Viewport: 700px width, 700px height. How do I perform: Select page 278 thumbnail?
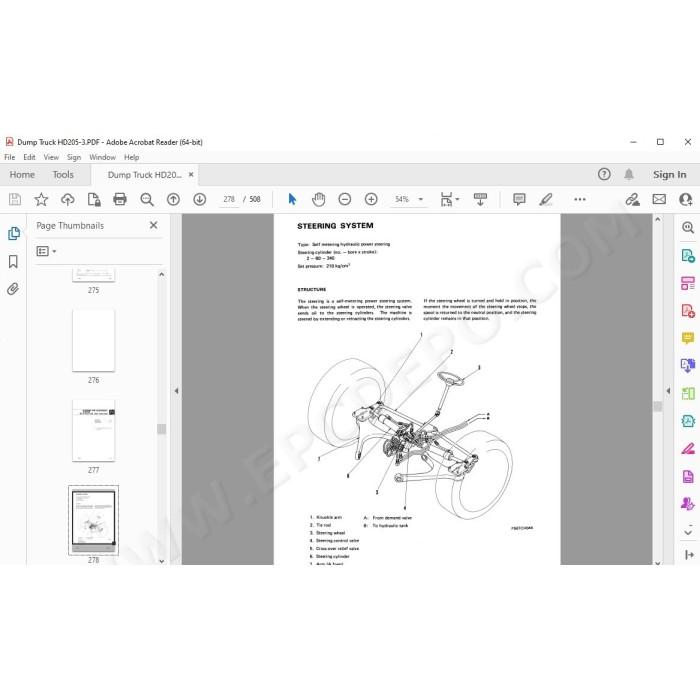tap(93, 520)
